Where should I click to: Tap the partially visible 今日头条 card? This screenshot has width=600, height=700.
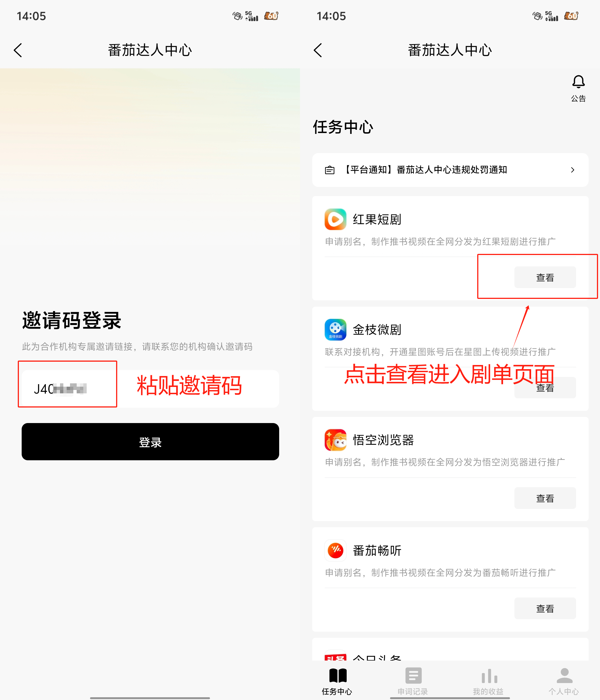coord(450,649)
